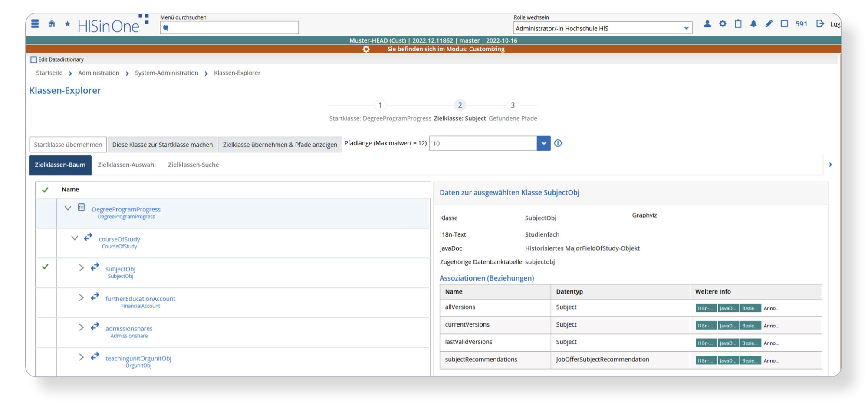
Task: Click the edit pencil icon in header
Action: 769,24
